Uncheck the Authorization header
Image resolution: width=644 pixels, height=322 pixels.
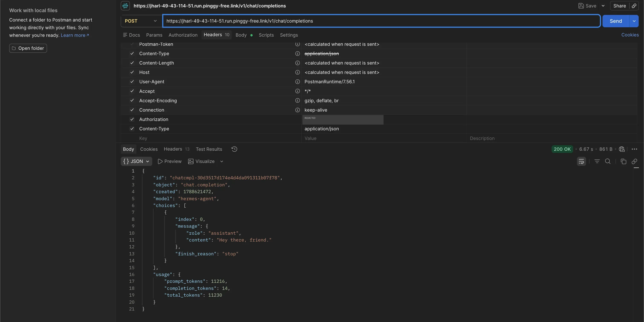[x=132, y=119]
